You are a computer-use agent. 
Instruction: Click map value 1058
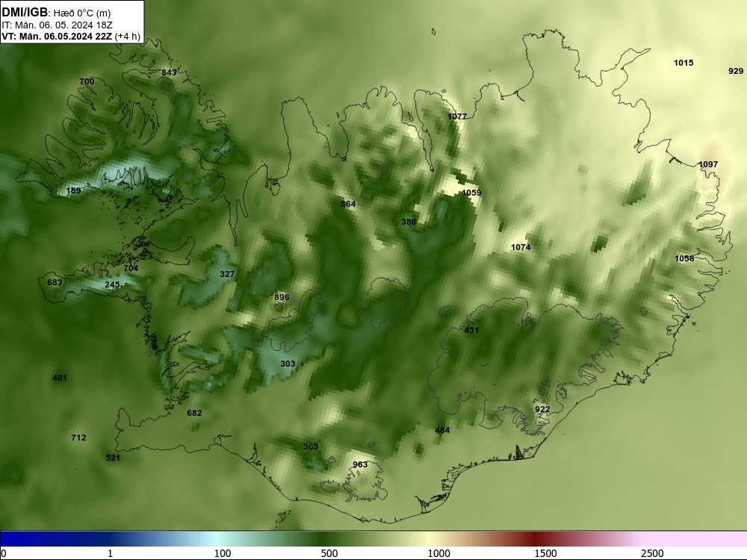[x=684, y=258]
